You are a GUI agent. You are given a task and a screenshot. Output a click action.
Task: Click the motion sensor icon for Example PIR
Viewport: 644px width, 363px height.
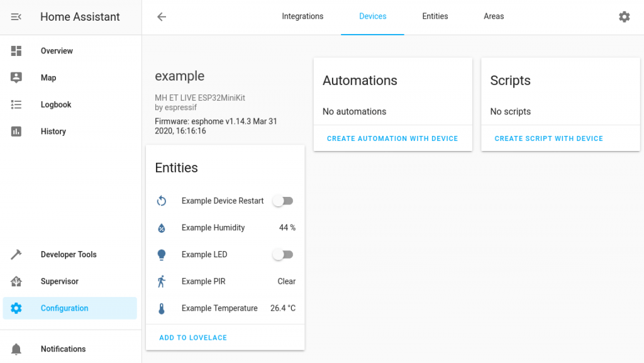tap(162, 281)
